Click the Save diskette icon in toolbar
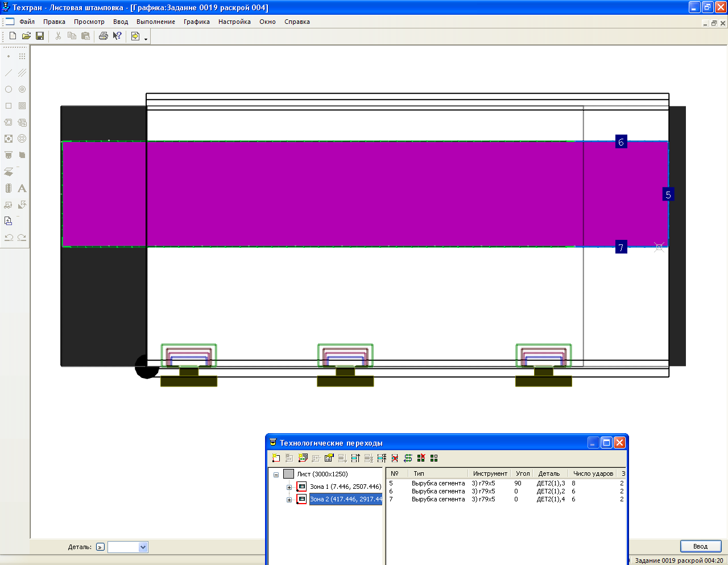This screenshot has height=565, width=728. click(x=40, y=36)
